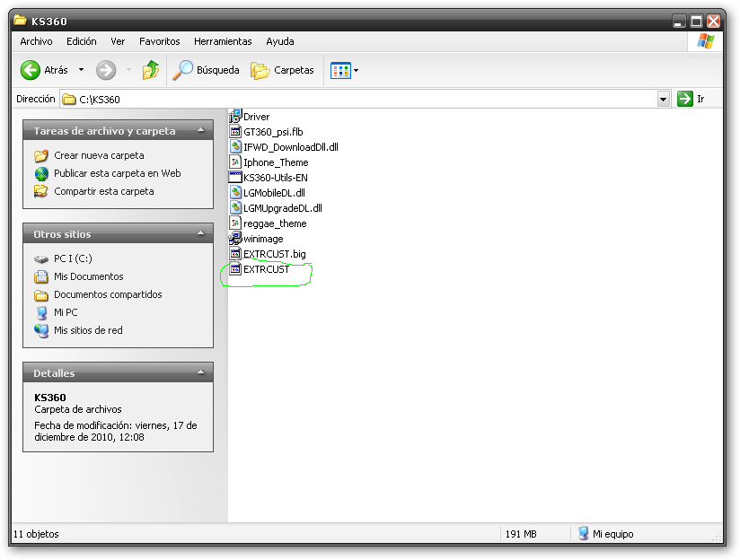Go back with the Atrás arrow button
The height and width of the screenshot is (560, 740).
click(x=44, y=70)
